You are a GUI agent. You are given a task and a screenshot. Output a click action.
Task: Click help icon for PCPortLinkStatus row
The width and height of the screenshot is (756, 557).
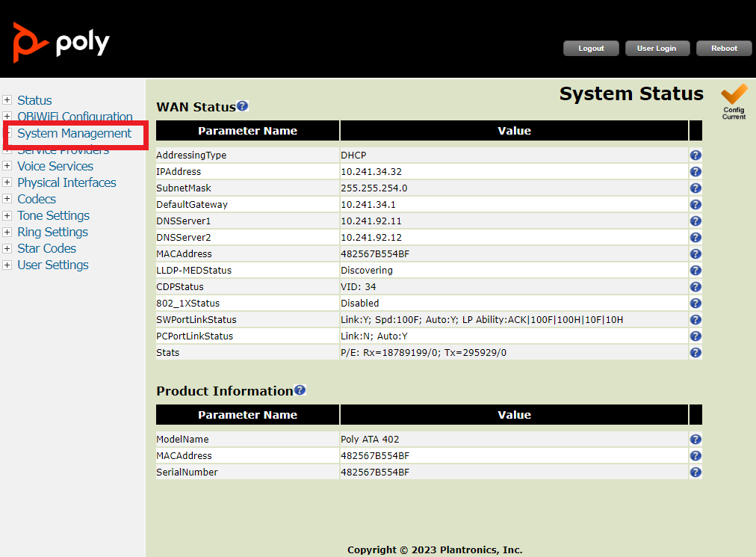click(x=695, y=336)
